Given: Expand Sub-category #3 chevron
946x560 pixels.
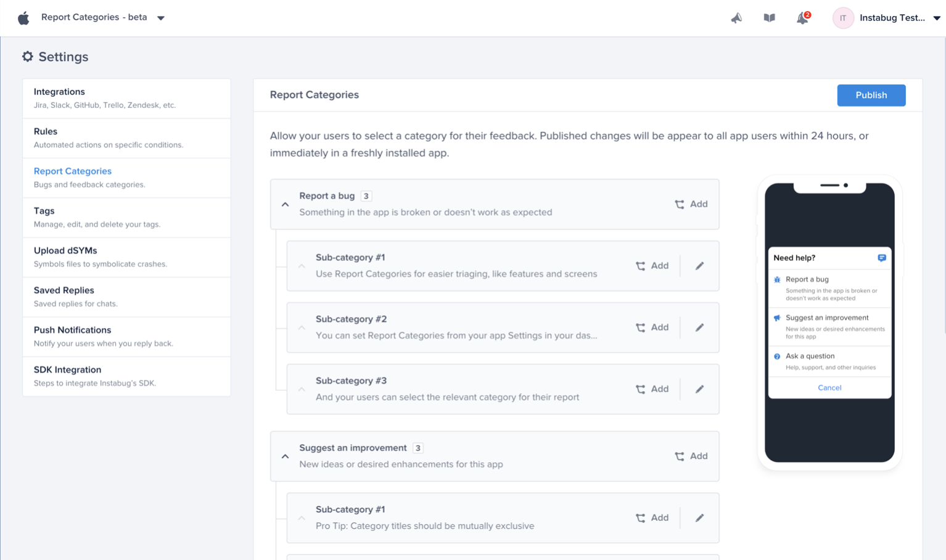Looking at the screenshot, I should 302,389.
